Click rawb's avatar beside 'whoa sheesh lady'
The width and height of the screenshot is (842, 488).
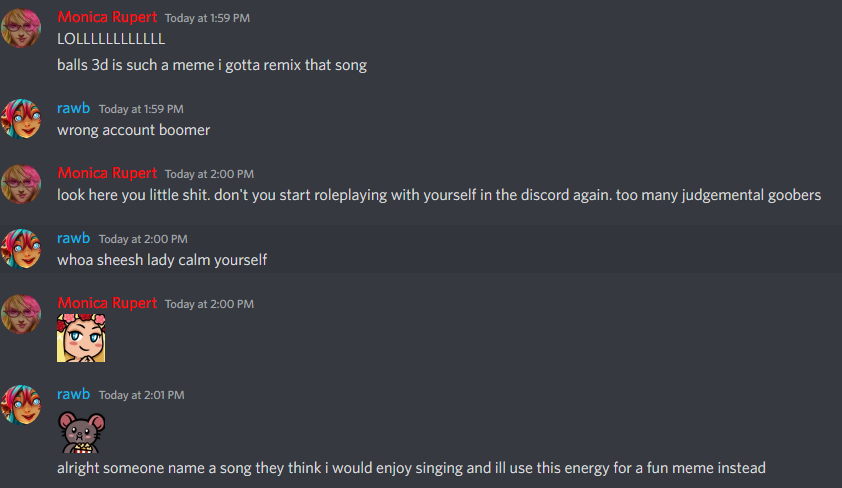[x=21, y=249]
